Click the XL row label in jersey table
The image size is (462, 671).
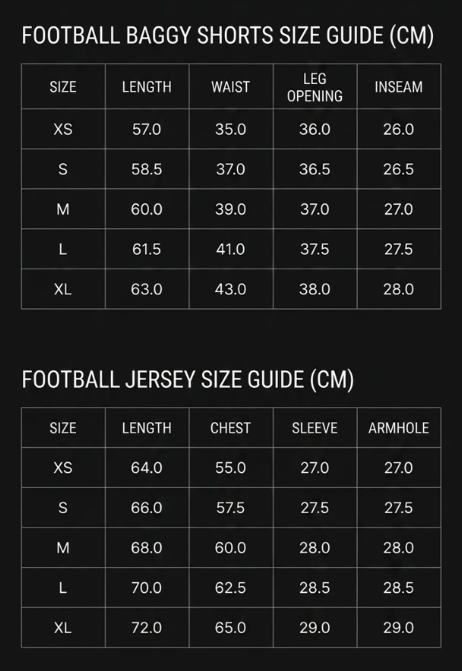[x=63, y=628]
